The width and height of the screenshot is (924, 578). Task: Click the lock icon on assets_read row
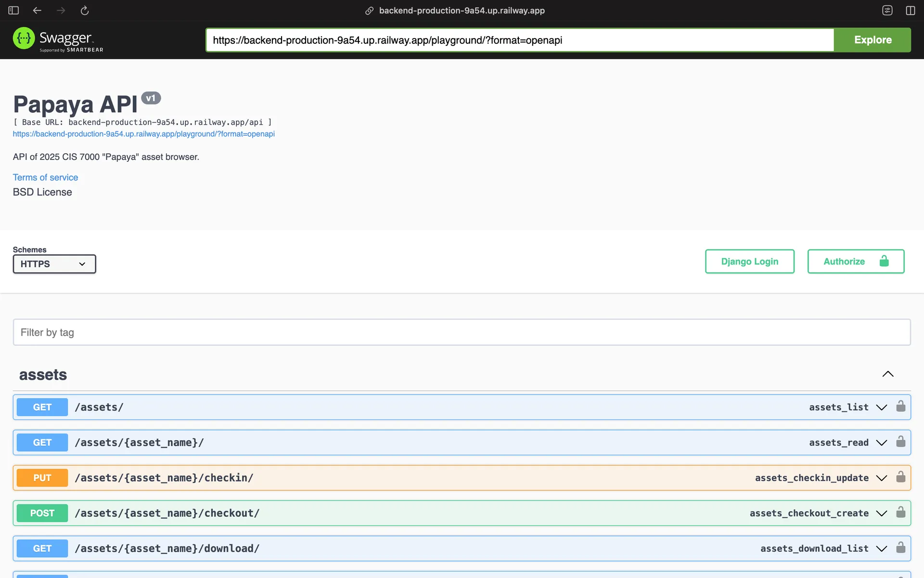pos(900,442)
